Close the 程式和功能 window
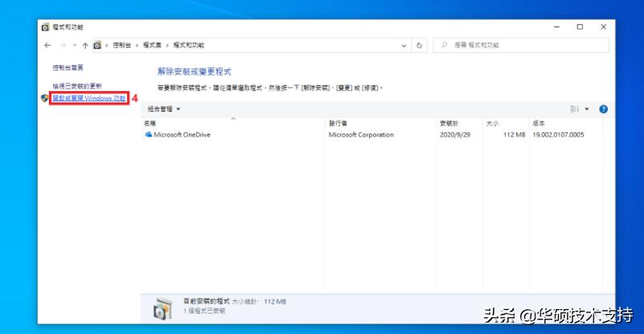The height and width of the screenshot is (334, 644). click(x=603, y=27)
